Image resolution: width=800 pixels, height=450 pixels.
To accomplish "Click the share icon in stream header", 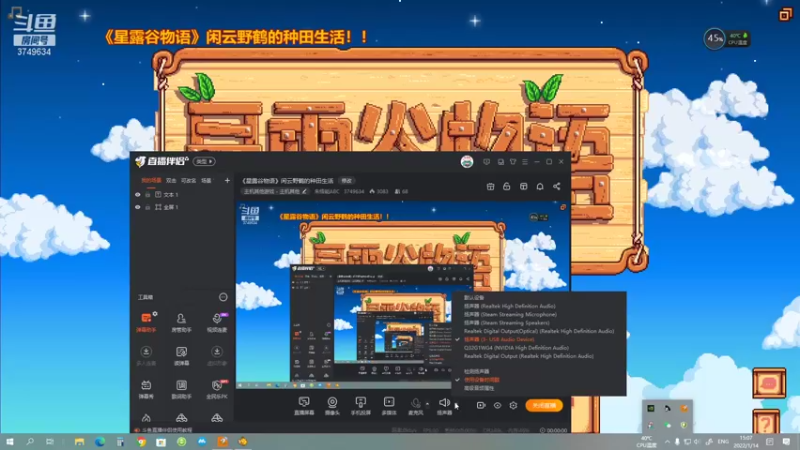I will [x=557, y=186].
